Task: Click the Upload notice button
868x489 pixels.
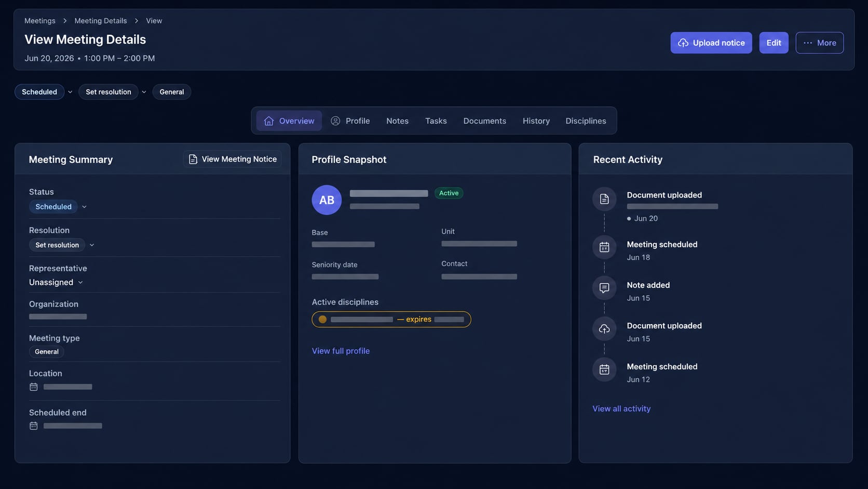Action: point(711,43)
